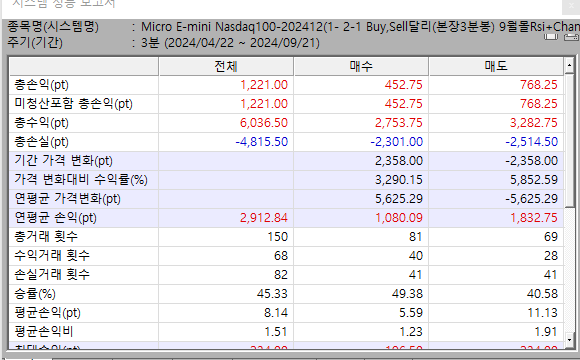Click the 45.33 win rate value
Viewport: 580px width, 360px height.
pyautogui.click(x=272, y=294)
